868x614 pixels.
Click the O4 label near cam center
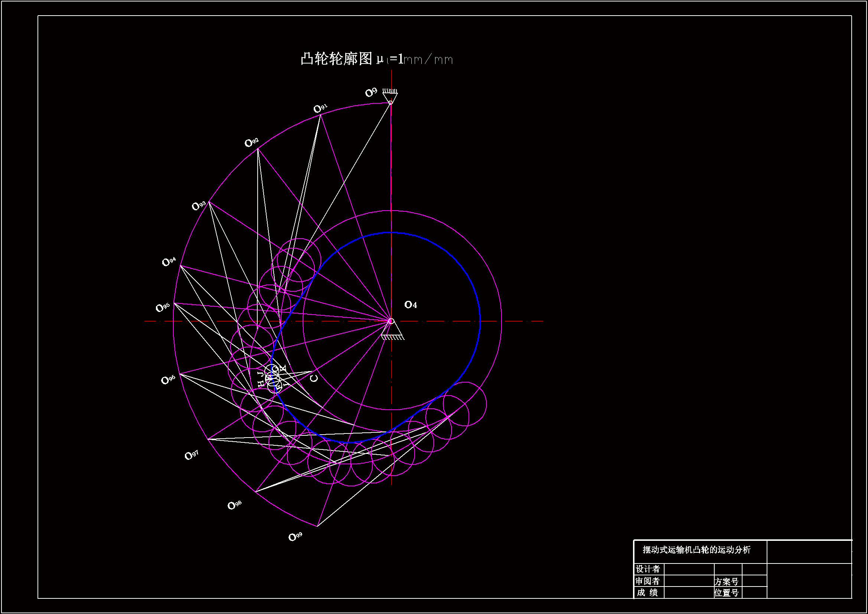coord(411,305)
